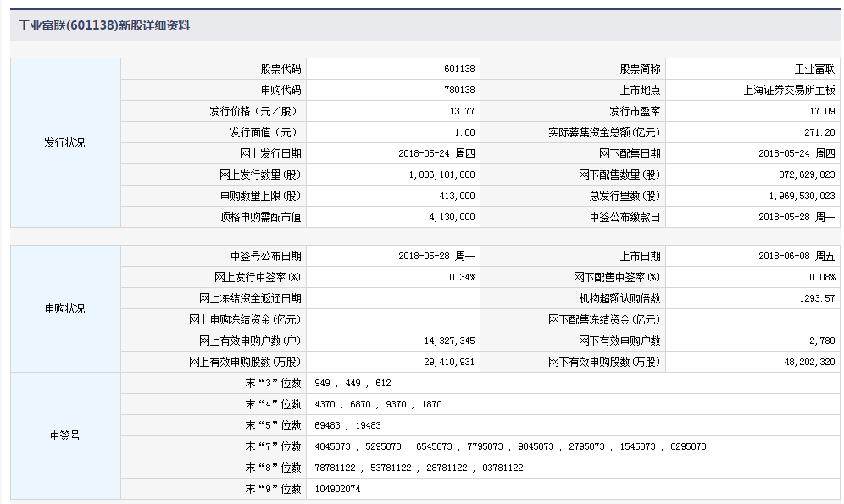The image size is (844, 504).
Task: Select the 机构超额认购倍数 value 1293.57
Action: (x=818, y=298)
